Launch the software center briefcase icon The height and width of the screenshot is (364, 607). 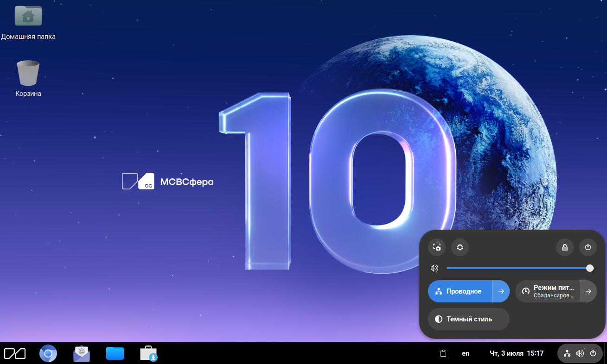coord(149,354)
